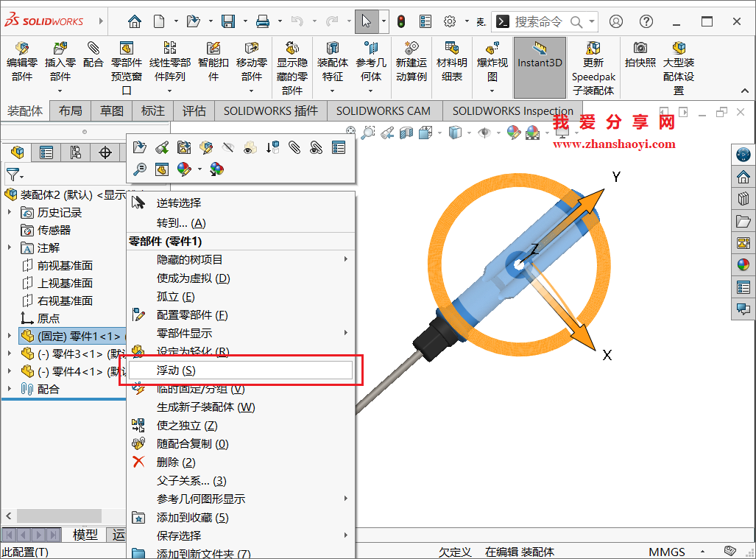Click Assembly Features (装配体特征) icon
Screen dimensions: 756x559
pos(333,48)
